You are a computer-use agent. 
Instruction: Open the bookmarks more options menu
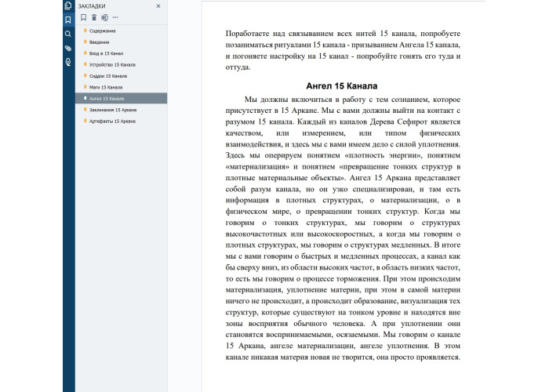pos(115,17)
